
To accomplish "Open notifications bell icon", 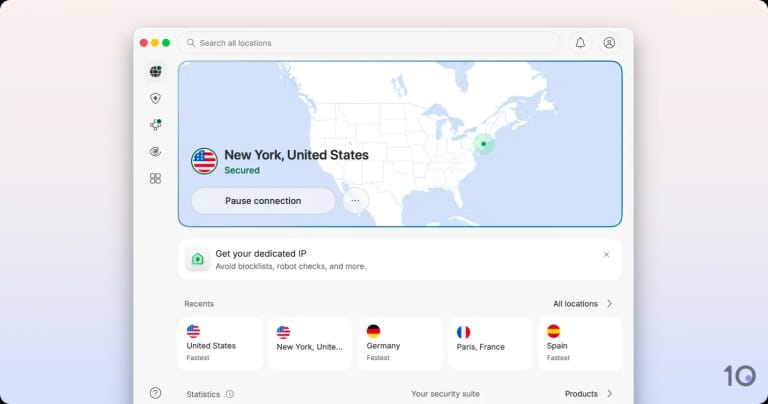I will (580, 43).
